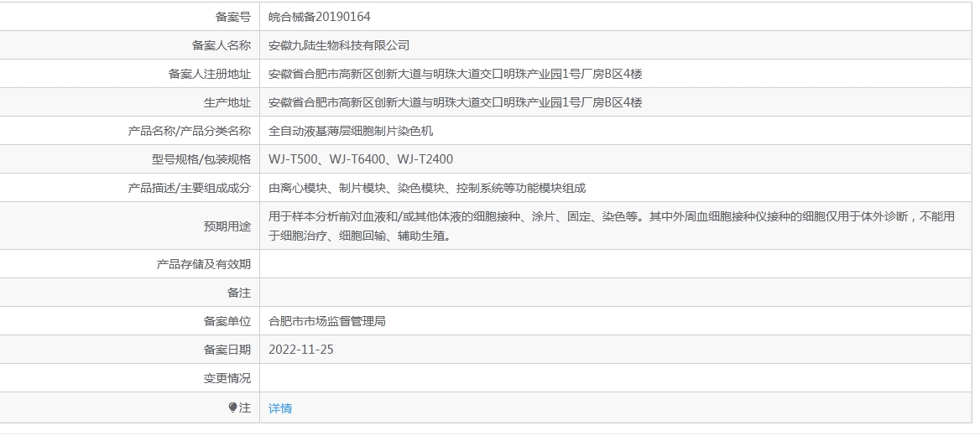Select the date 2022-11-25
The image size is (980, 441).
pos(300,350)
